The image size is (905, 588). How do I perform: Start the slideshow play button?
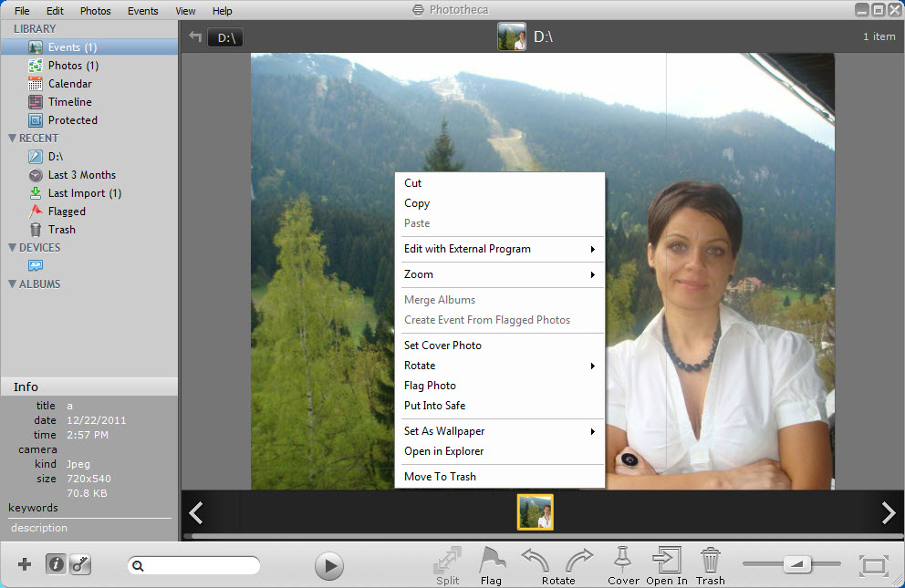pos(329,566)
